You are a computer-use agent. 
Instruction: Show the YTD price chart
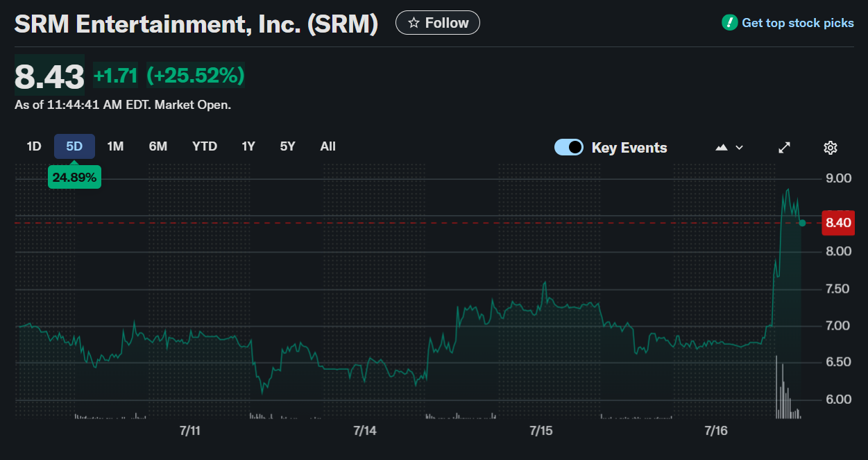[x=205, y=146]
